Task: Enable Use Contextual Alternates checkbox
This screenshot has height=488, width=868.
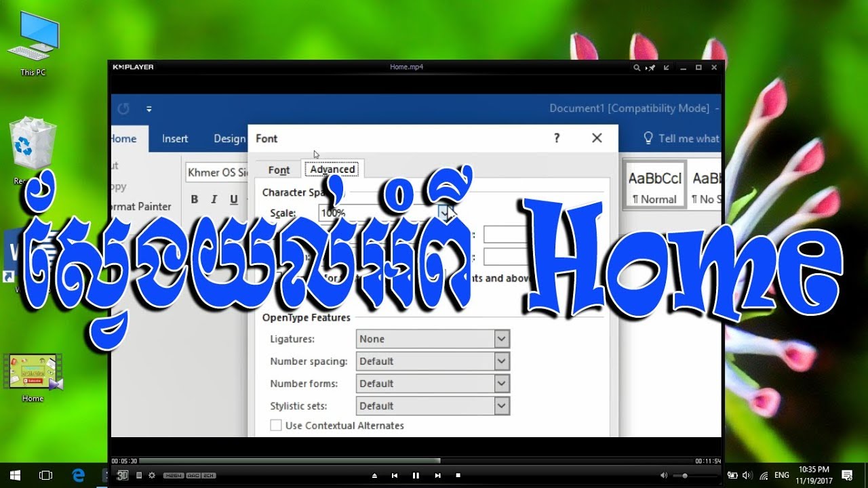Action: (x=276, y=426)
